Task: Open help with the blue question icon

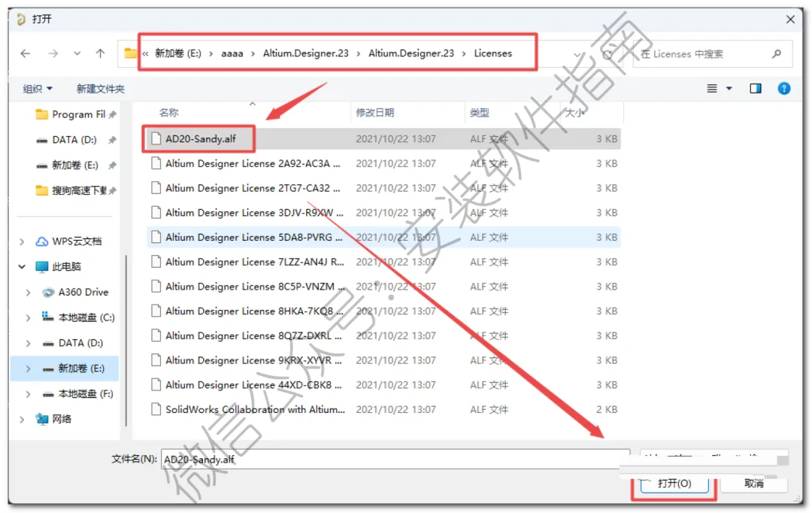Action: coord(784,89)
